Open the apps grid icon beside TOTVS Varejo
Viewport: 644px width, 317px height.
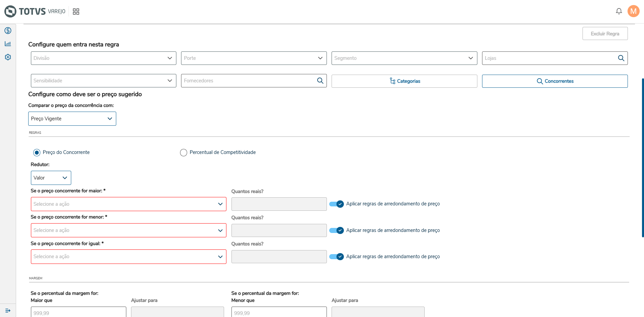click(x=76, y=12)
